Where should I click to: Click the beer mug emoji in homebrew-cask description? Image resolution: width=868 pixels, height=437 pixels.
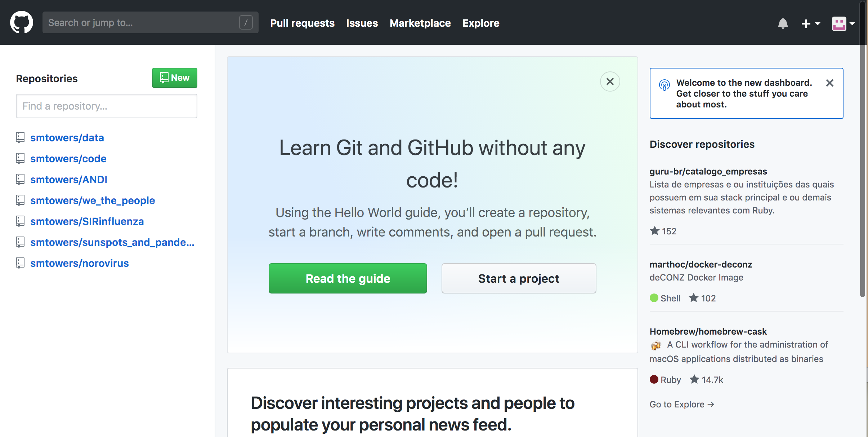[x=656, y=345]
